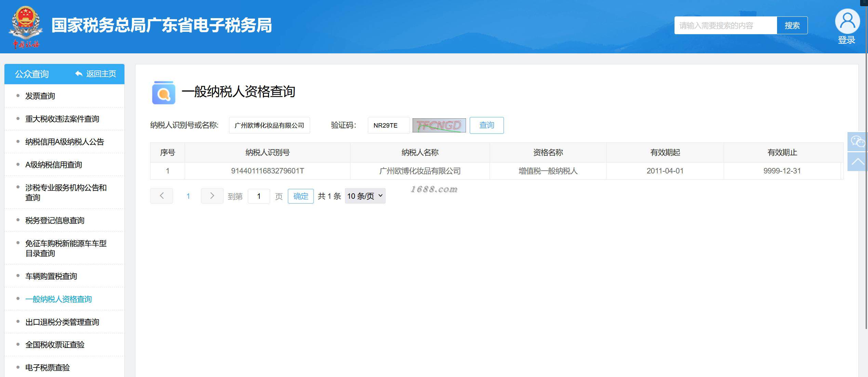Click the back-to-top arrow icon

point(857,161)
